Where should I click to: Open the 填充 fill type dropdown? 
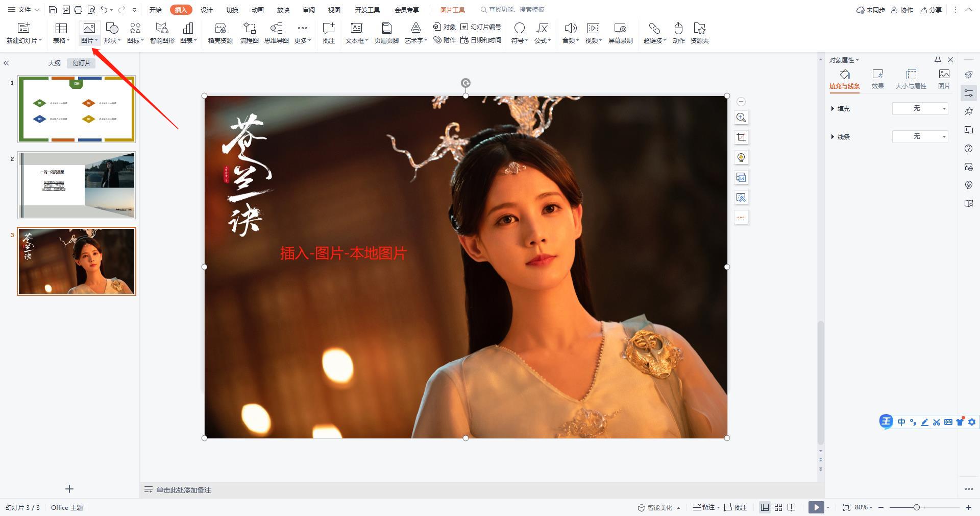[x=920, y=108]
